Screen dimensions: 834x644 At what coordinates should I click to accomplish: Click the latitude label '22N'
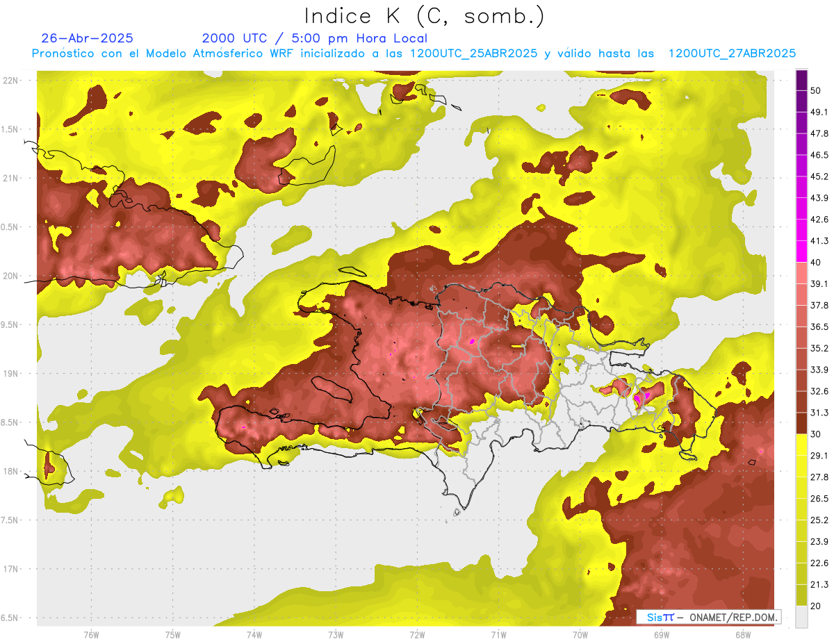10,81
